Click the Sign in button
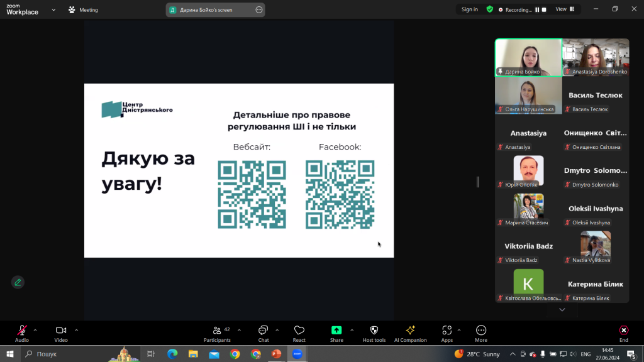Screen dimensions: 644x362 469,9
